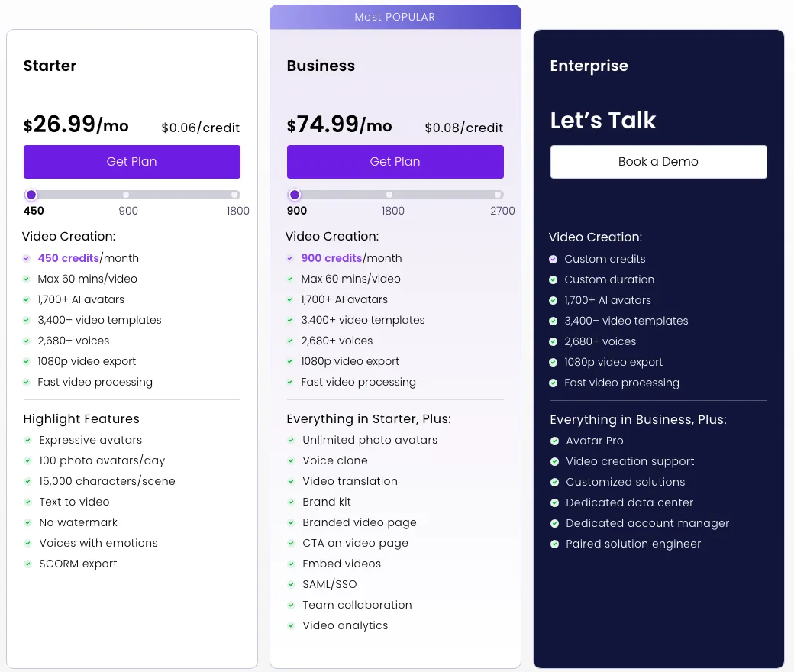
Task: Click checkmark beside Voices with emotions
Action: [x=27, y=543]
